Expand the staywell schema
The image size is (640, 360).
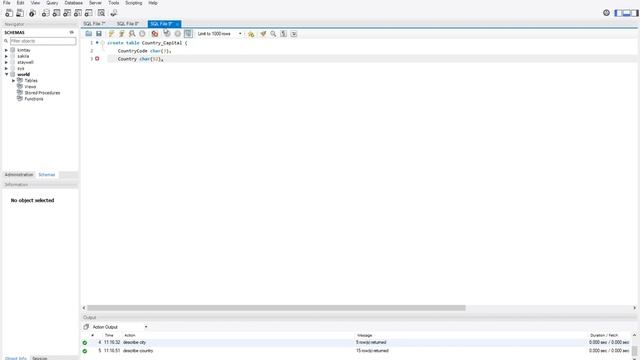pos(7,62)
